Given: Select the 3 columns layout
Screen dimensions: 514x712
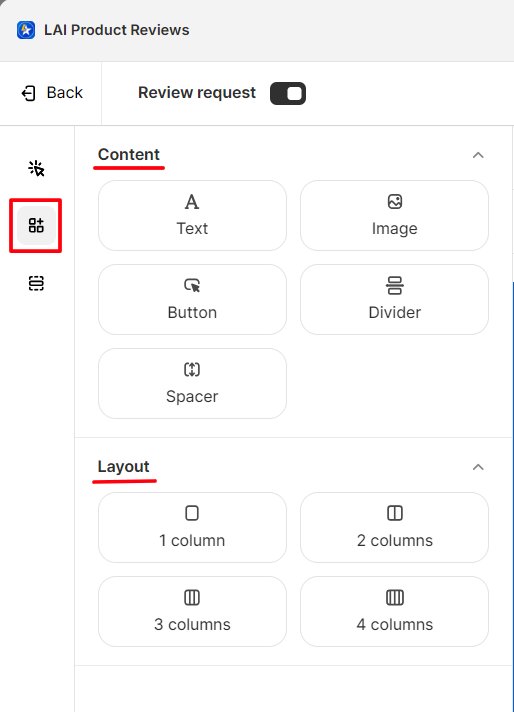Looking at the screenshot, I should coord(192,611).
